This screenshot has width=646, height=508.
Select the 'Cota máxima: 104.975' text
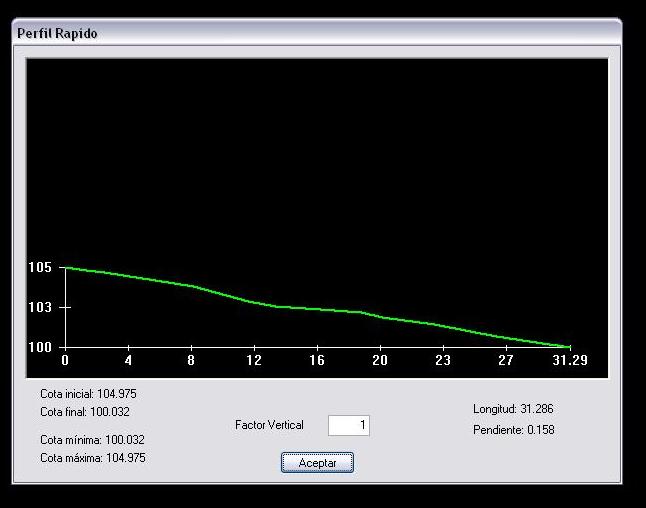pyautogui.click(x=93, y=458)
